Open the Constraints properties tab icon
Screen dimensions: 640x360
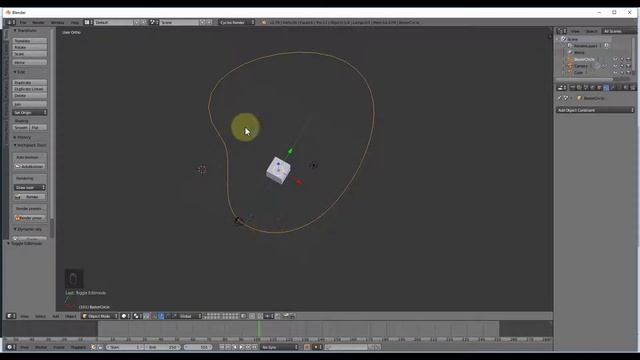[606, 88]
